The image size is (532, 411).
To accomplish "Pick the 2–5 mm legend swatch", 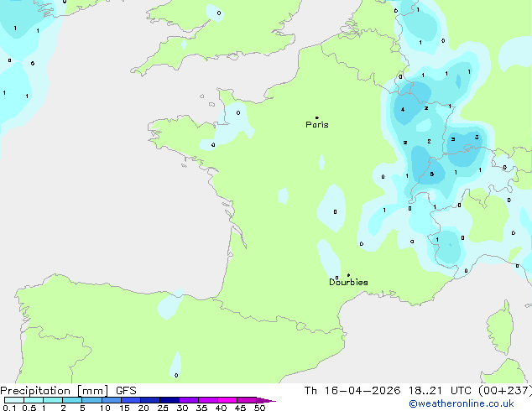I will pos(72,400).
